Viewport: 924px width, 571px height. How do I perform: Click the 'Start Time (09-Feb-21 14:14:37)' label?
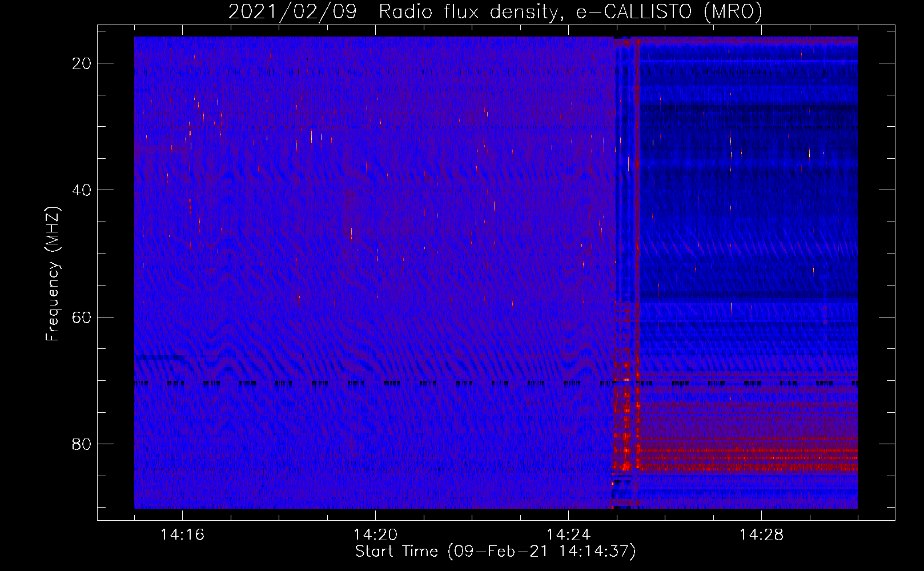pos(495,552)
